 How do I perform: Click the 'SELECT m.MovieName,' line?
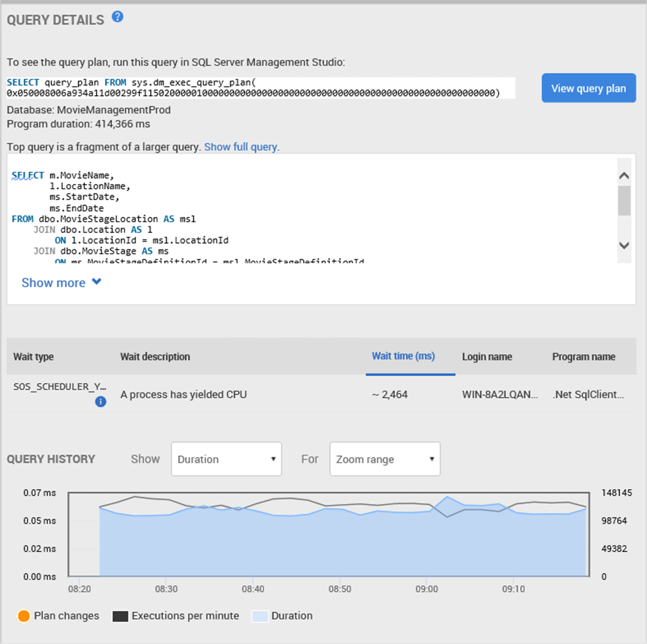click(63, 175)
